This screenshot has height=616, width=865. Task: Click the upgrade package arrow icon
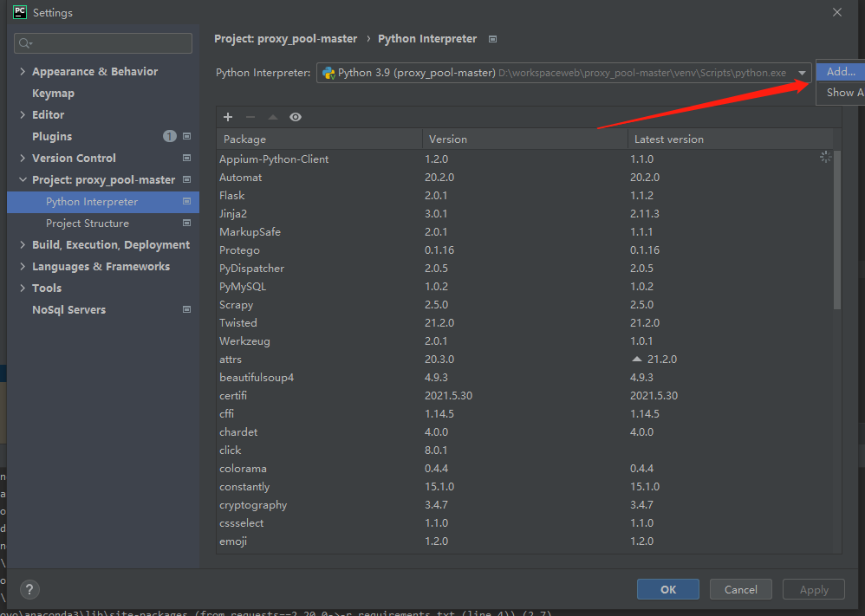(x=273, y=117)
